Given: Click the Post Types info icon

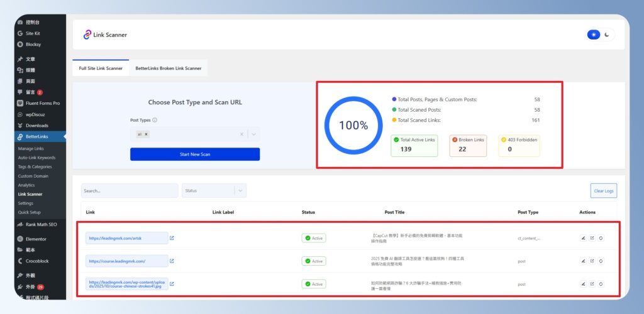Looking at the screenshot, I should point(155,120).
